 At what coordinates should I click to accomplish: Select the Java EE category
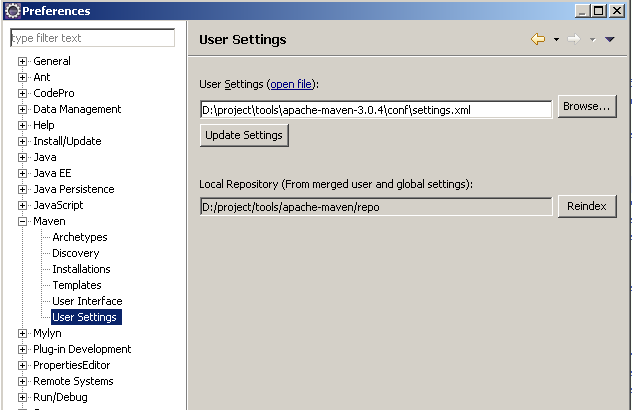point(52,173)
